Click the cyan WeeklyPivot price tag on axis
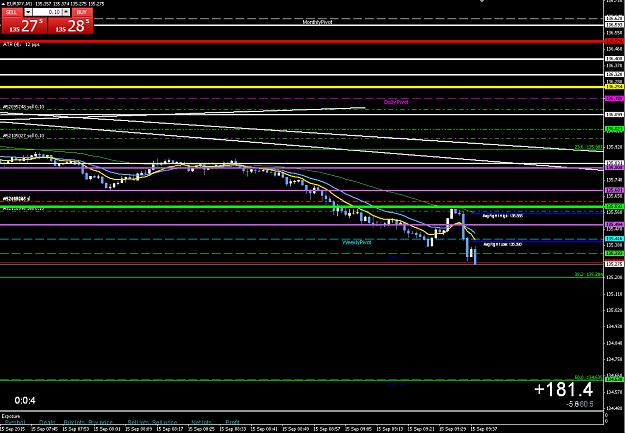The width and height of the screenshot is (625, 434). point(614,238)
